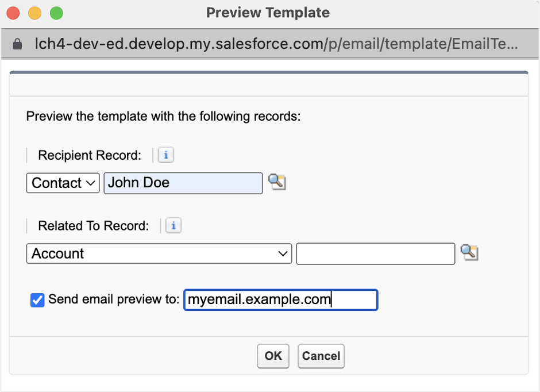The height and width of the screenshot is (392, 540).
Task: Click the 'Preview Template' window title
Action: (268, 13)
